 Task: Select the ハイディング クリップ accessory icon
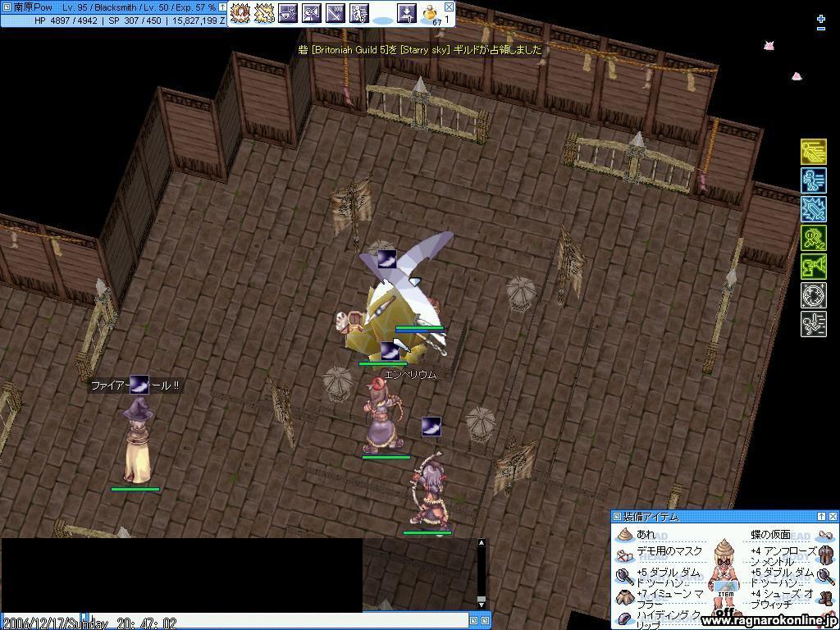(x=624, y=619)
